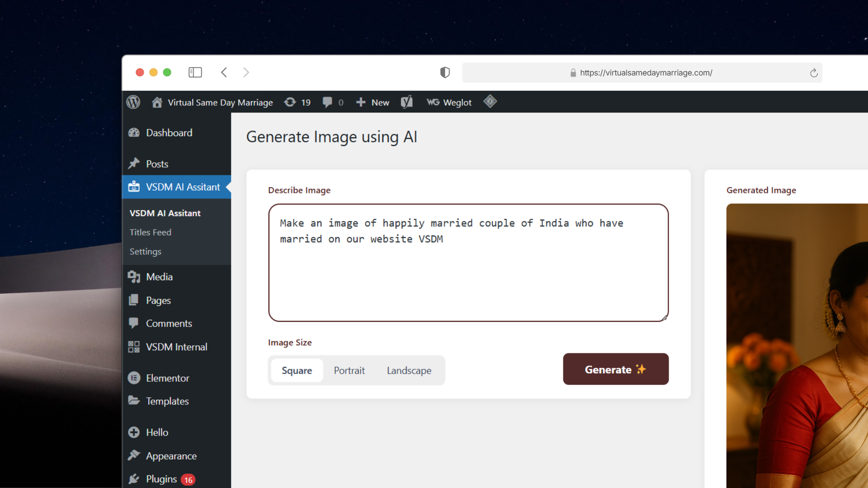Go back using the browser back arrow

click(x=224, y=72)
